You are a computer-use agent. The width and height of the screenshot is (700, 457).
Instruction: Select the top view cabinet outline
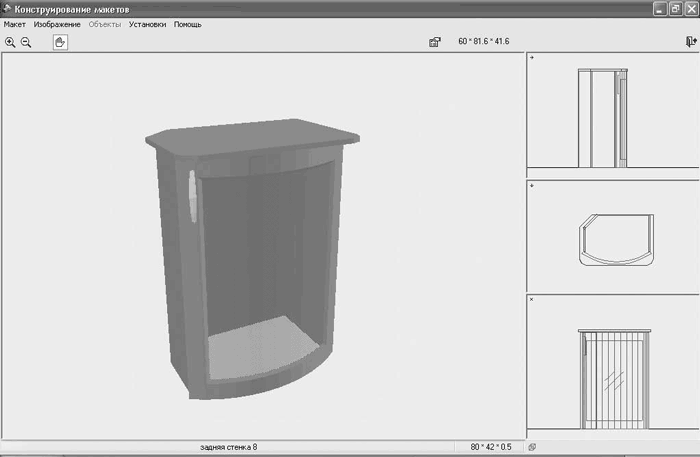617,240
